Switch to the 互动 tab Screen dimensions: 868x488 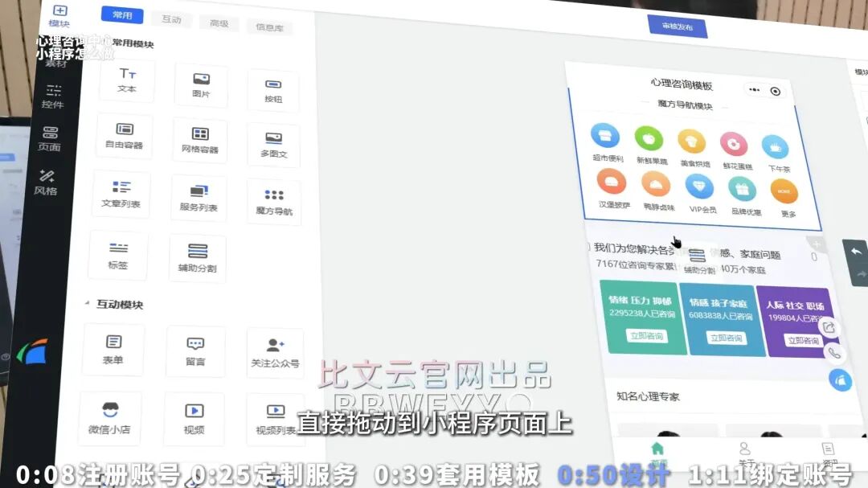(x=171, y=19)
